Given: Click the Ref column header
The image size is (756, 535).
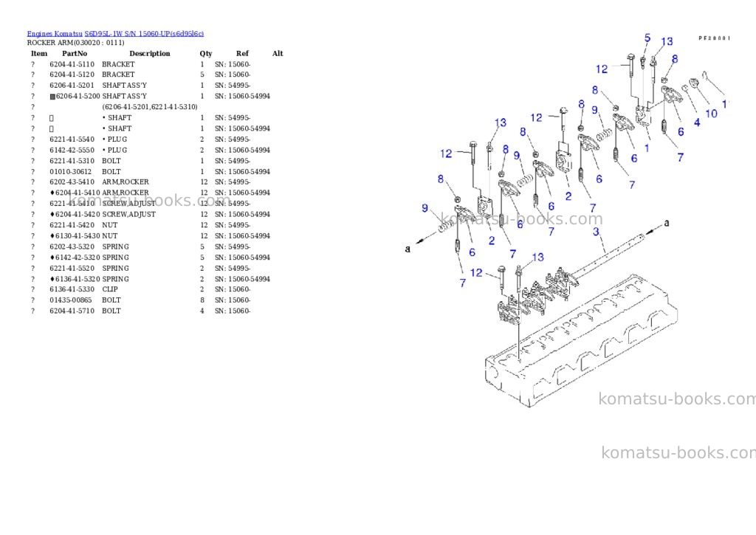Looking at the screenshot, I should (242, 53).
